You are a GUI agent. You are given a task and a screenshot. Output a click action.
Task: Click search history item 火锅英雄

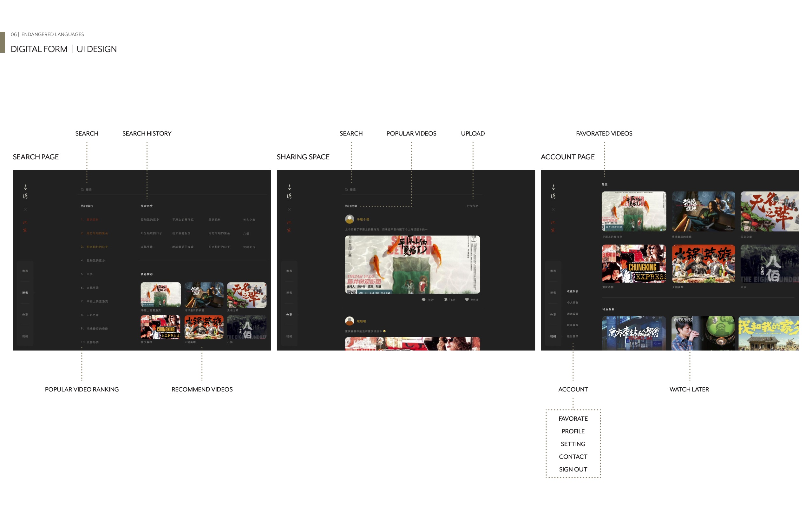click(x=147, y=247)
